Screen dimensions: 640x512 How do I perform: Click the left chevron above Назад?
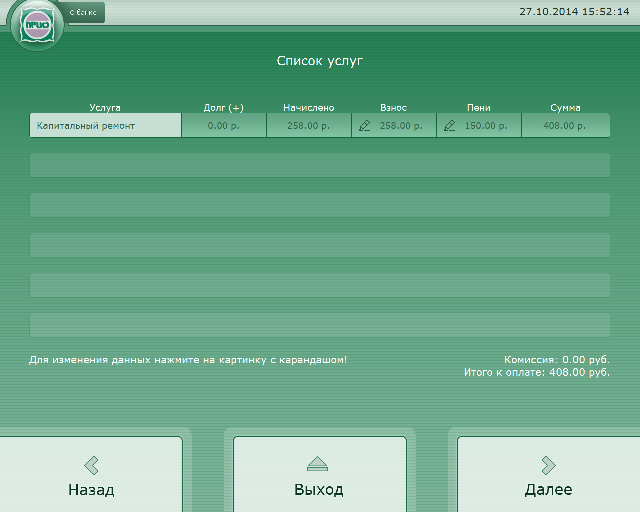click(x=91, y=465)
